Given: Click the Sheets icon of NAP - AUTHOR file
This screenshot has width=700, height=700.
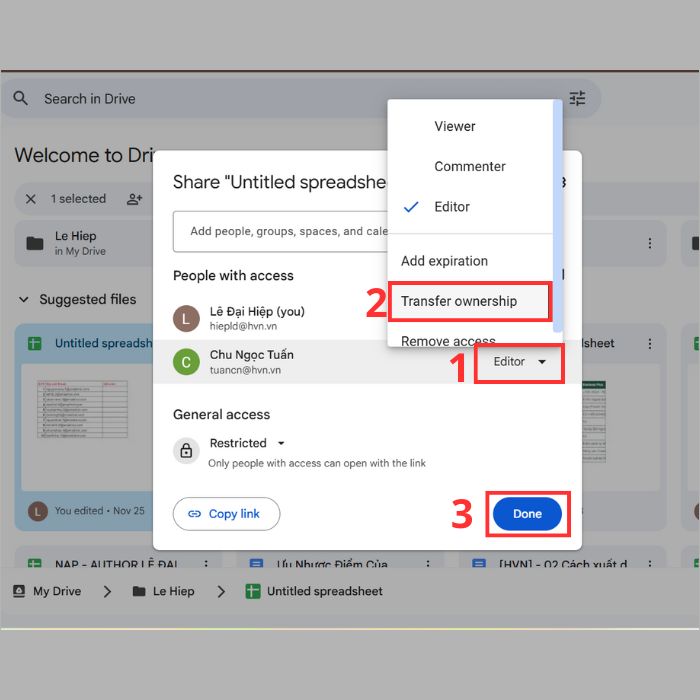Looking at the screenshot, I should point(35,563).
